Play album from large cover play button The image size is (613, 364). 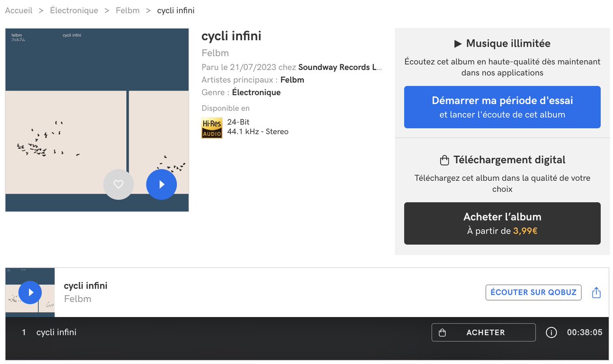(x=161, y=184)
